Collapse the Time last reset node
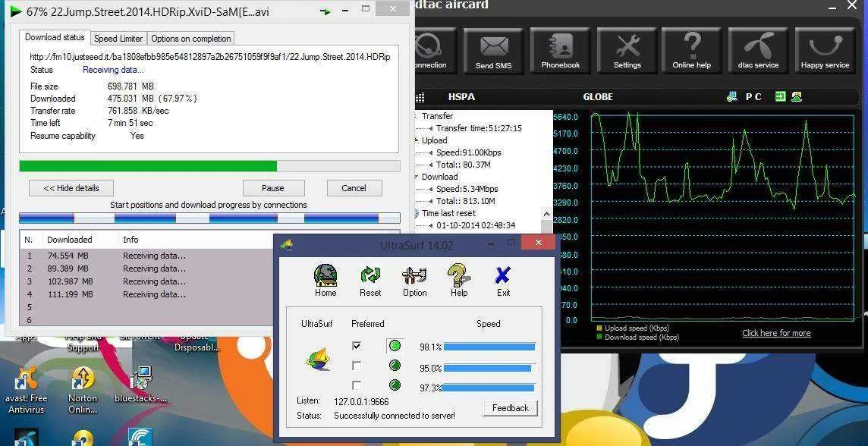Viewport: 868px width, 446px height. coord(417,214)
